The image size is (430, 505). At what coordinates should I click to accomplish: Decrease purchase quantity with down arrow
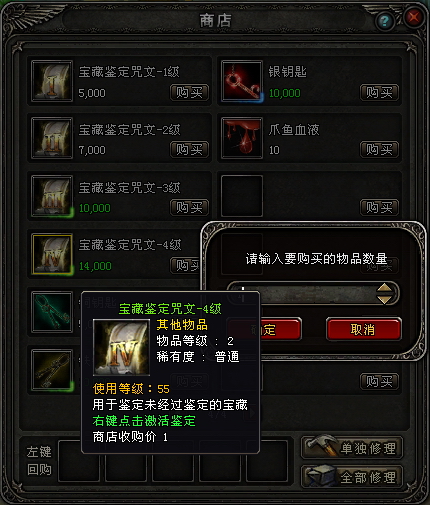coord(384,299)
